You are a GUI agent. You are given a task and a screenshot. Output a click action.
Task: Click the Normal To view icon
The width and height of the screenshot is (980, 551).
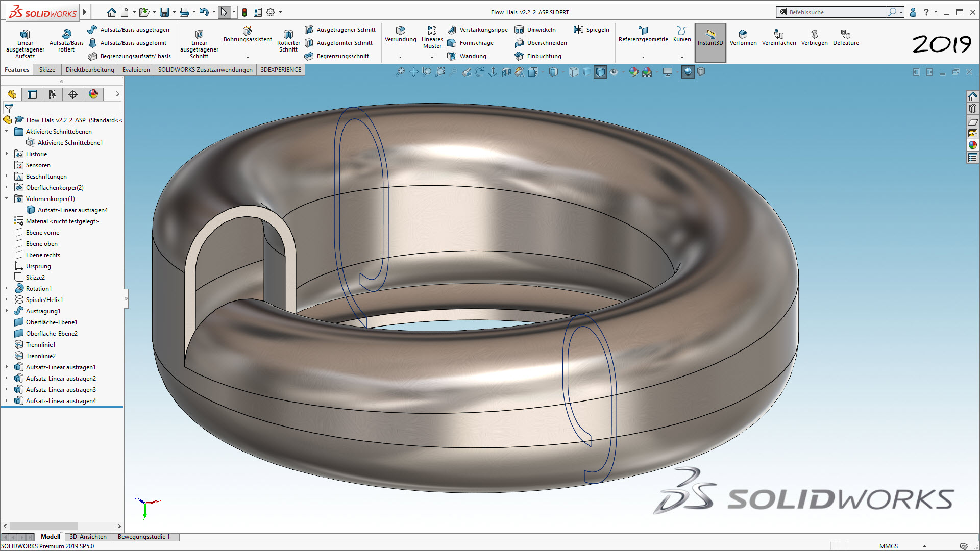[493, 72]
